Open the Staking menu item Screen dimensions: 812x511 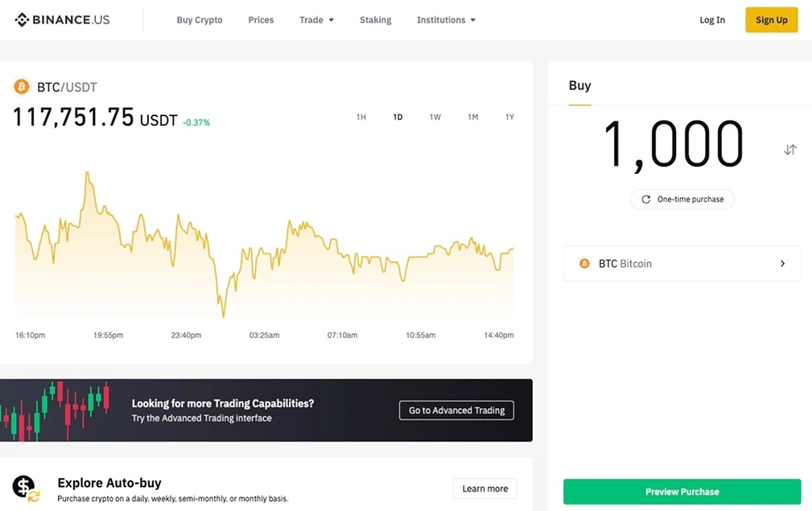coord(375,20)
